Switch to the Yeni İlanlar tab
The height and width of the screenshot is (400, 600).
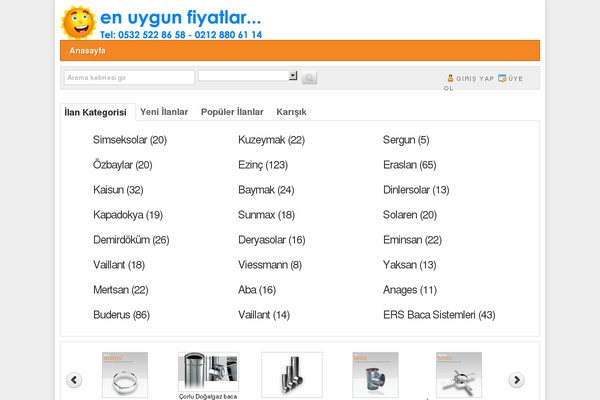[164, 112]
